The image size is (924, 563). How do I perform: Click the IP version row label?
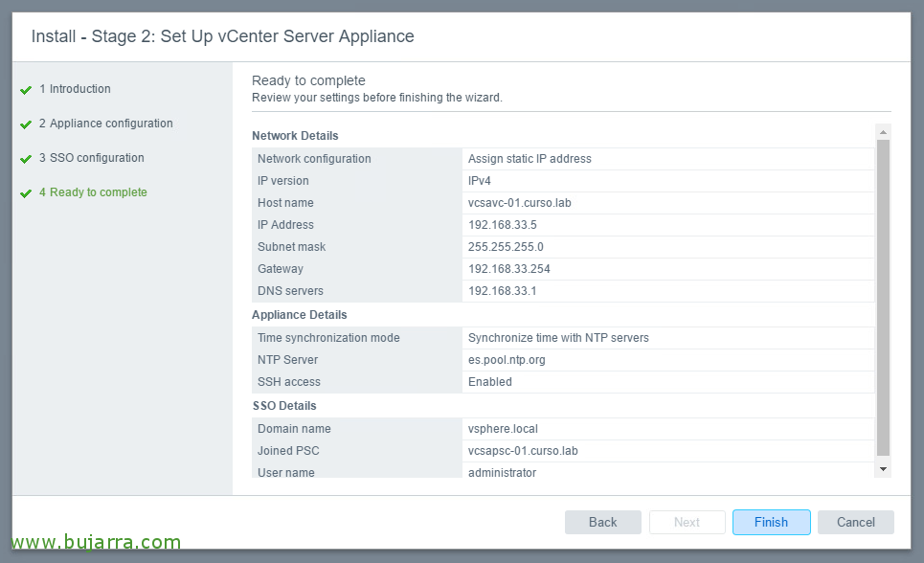pyautogui.click(x=282, y=181)
